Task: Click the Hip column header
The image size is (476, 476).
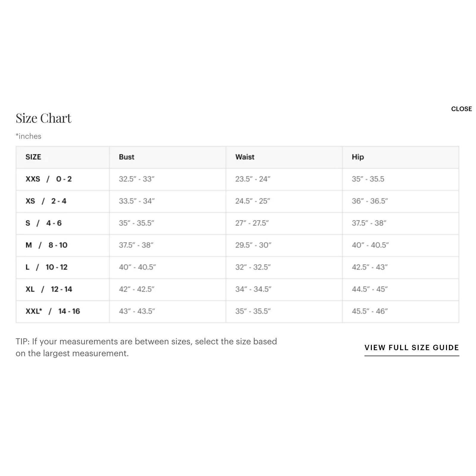Action: (x=358, y=157)
